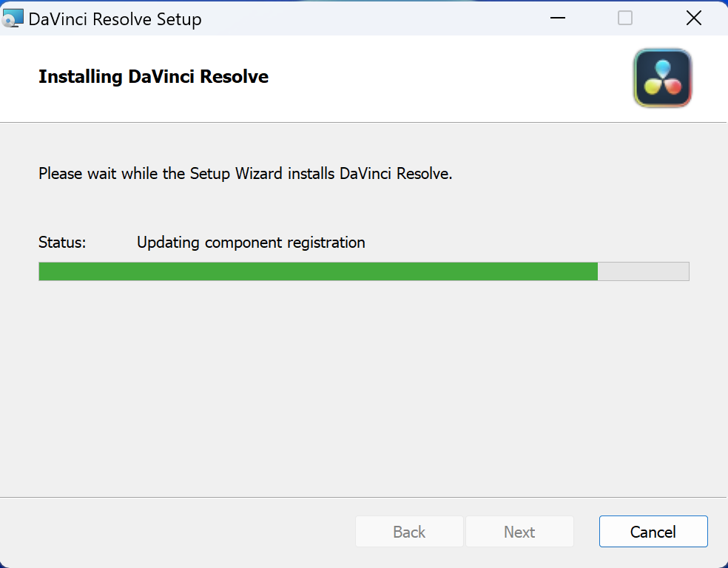Click the 'DaVinci Resolve Setup' title bar text
Screen dimensions: 728x568
point(115,19)
